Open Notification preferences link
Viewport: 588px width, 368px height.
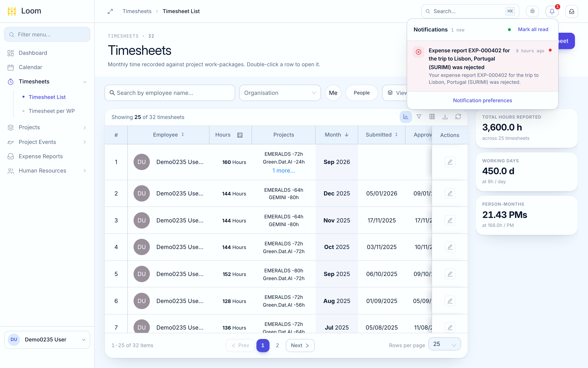click(x=482, y=100)
